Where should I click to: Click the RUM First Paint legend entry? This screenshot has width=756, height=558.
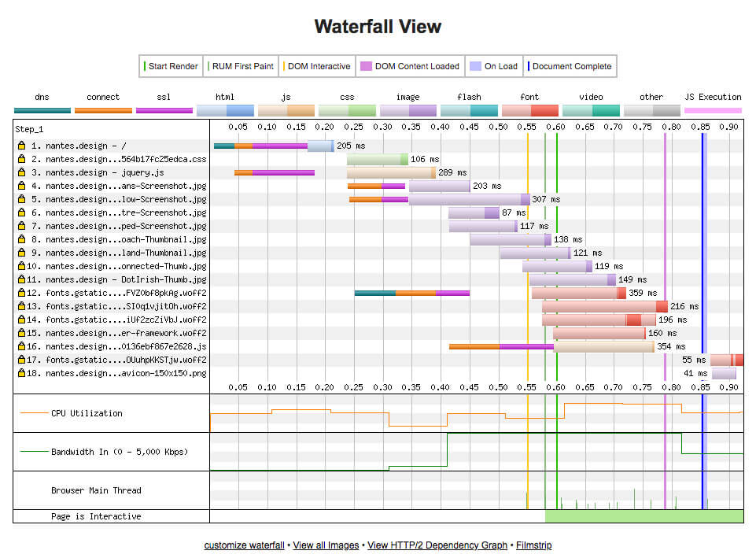[x=241, y=66]
